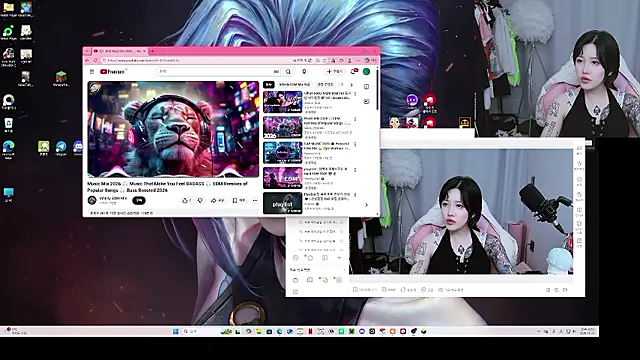640x360 pixels.
Task: Focus the browser address bar URL
Action: tap(196, 60)
